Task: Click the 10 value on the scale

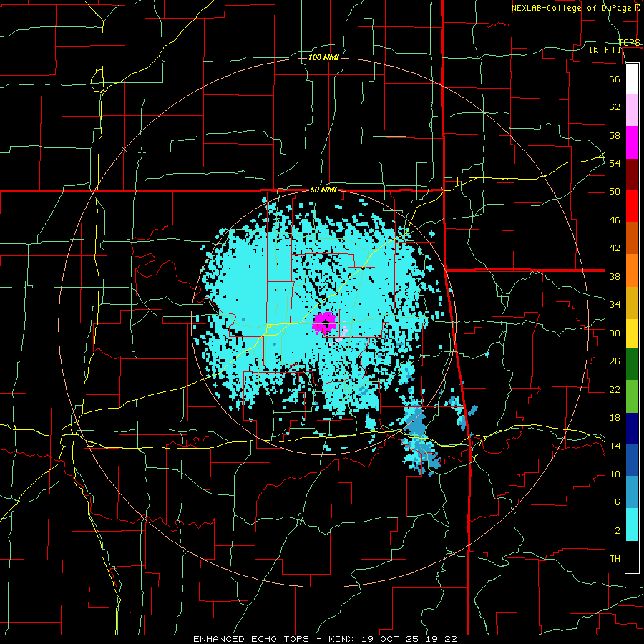Action: pos(615,474)
